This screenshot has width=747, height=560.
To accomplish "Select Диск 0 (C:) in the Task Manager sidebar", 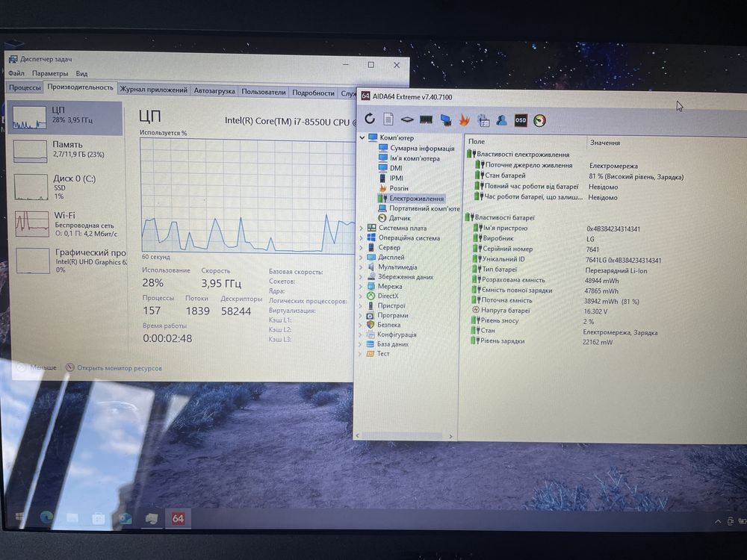I will click(66, 186).
